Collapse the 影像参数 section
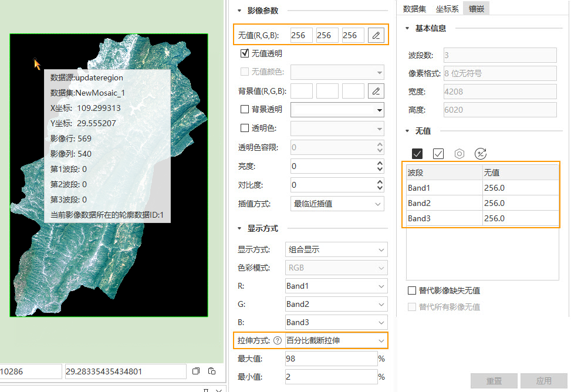The height and width of the screenshot is (392, 571). (x=239, y=11)
